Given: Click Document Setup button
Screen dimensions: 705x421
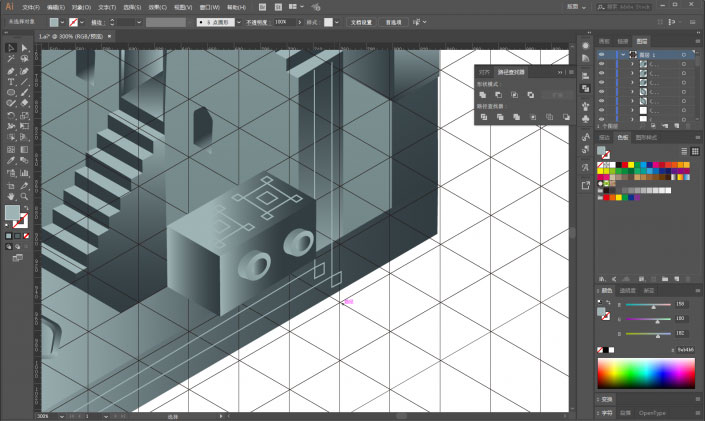Looking at the screenshot, I should (x=361, y=22).
